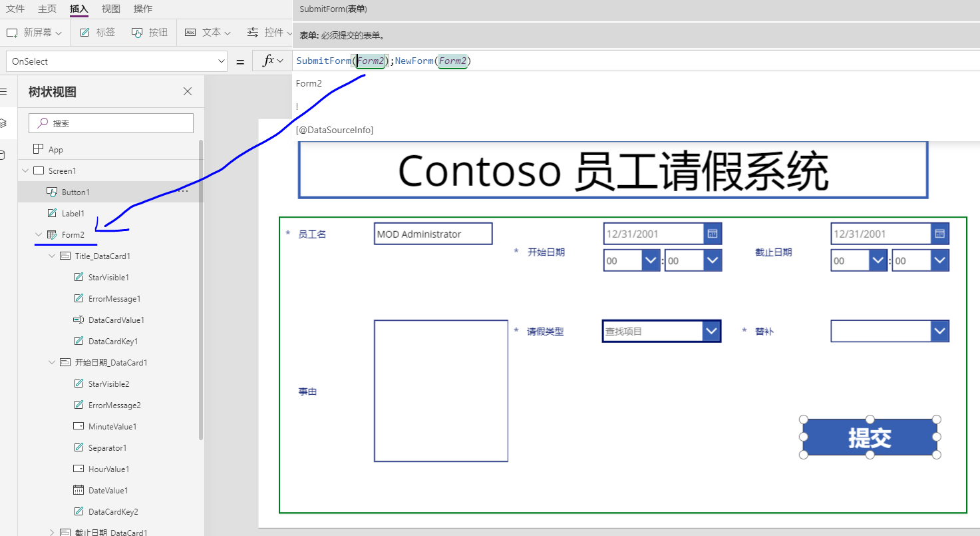Collapse the Form2 node

(39, 234)
